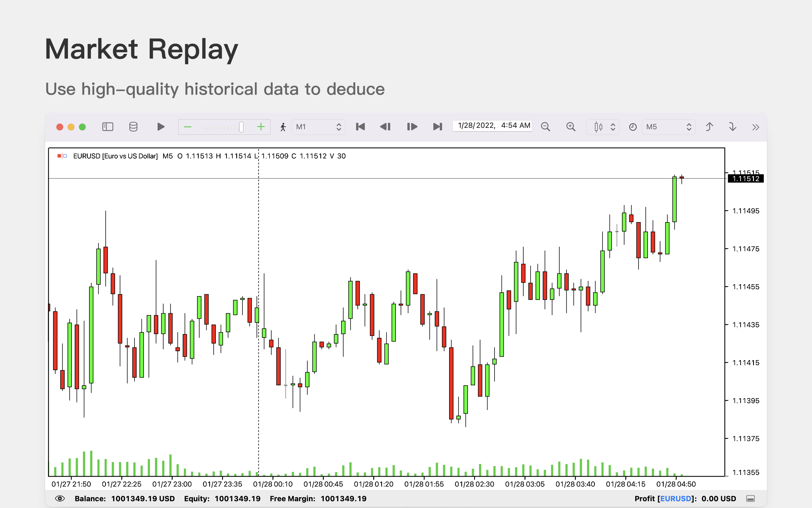The height and width of the screenshot is (508, 812).
Task: Jump to replay start button
Action: pyautogui.click(x=360, y=127)
